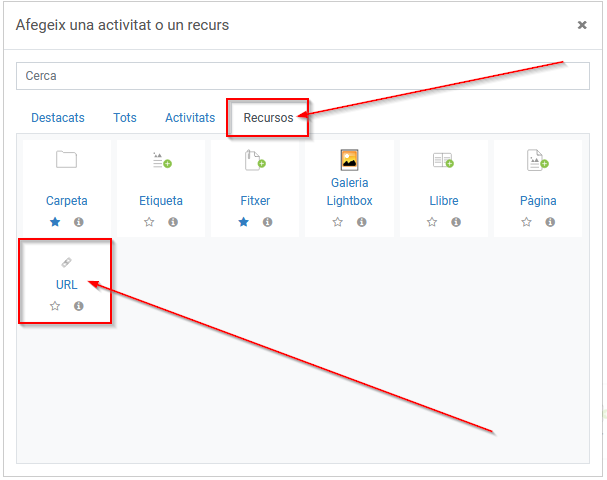This screenshot has width=607, height=480.
Task: Select the Llibre book icon
Action: coord(443,160)
